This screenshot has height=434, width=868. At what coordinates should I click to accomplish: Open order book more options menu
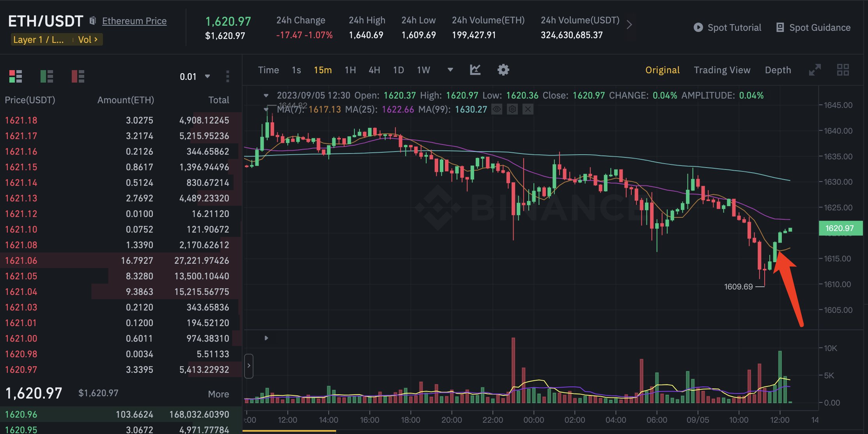click(x=228, y=76)
